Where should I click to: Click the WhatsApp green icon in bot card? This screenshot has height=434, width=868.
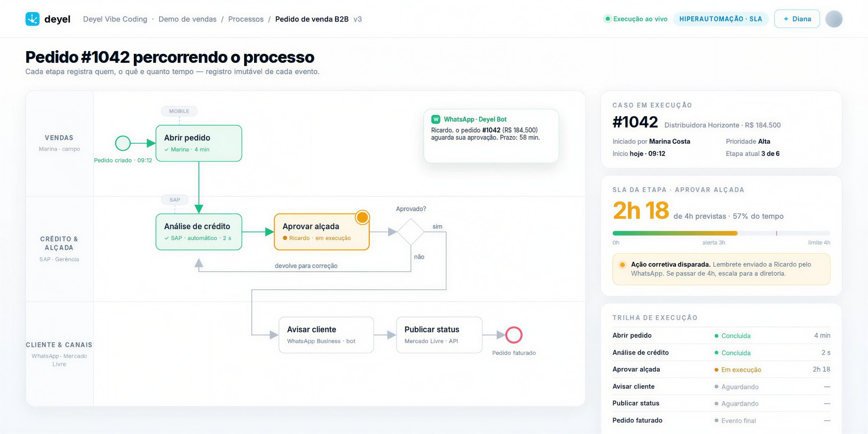[436, 119]
